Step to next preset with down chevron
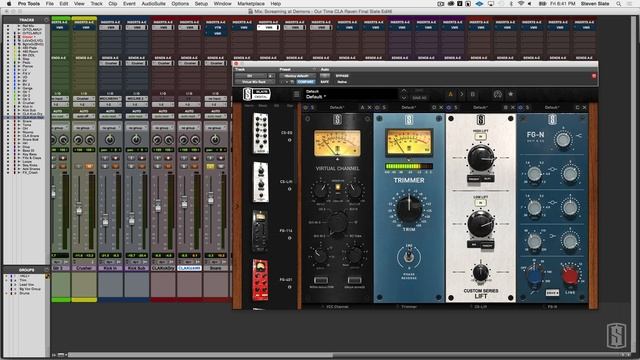 point(404,98)
